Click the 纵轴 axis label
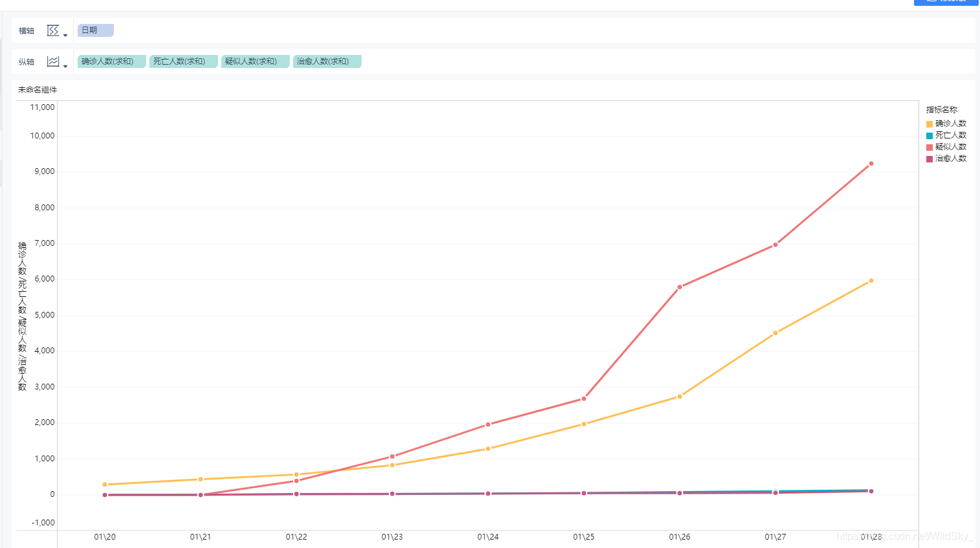Viewport: 980px width, 548px height. (27, 62)
